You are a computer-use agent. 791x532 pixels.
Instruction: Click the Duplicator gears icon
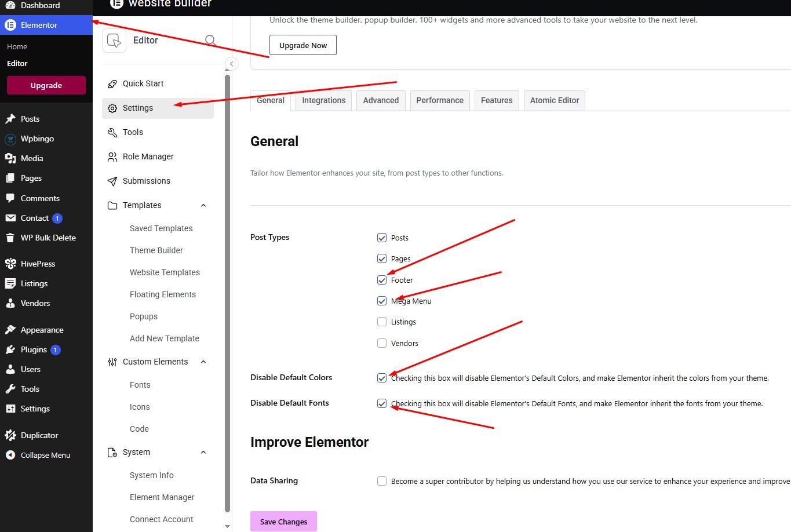(x=10, y=435)
